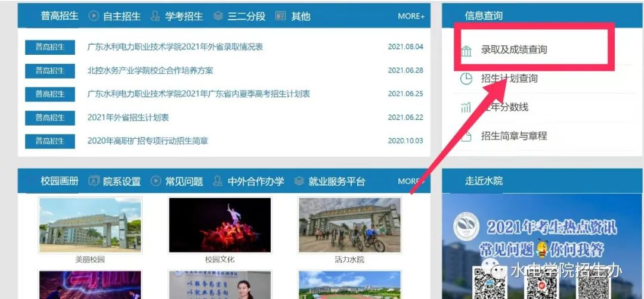
Task: Open the 活力水院 photo thumbnail
Action: 349,225
